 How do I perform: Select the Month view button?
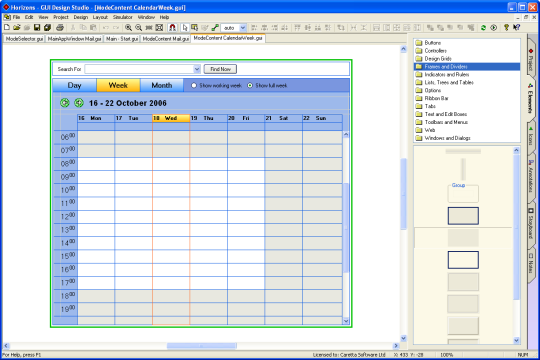coord(162,85)
